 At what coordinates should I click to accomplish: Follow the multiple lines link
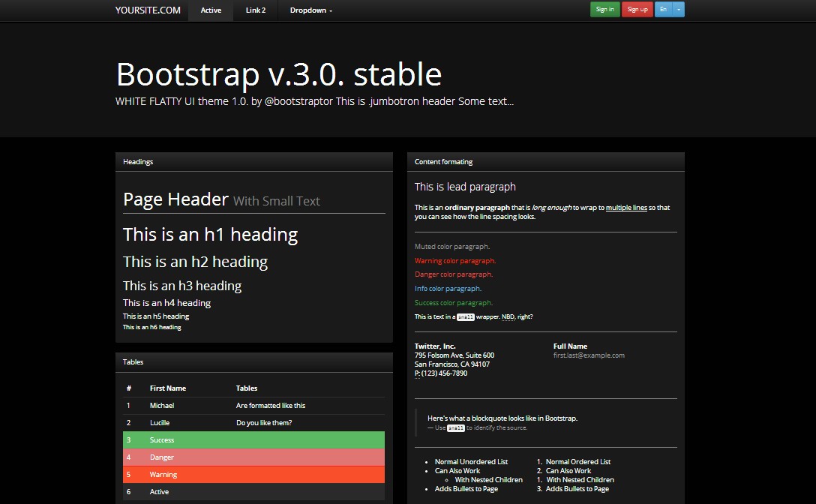(x=626, y=207)
